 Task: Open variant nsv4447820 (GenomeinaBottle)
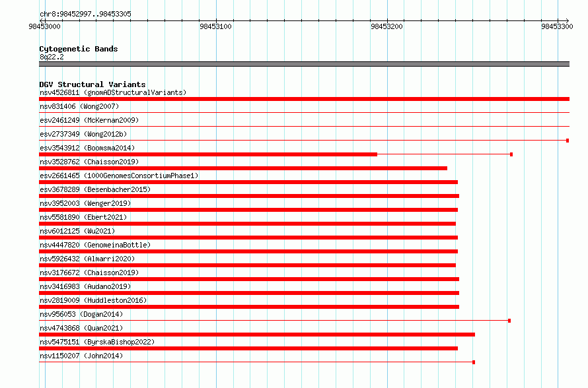[95, 245]
